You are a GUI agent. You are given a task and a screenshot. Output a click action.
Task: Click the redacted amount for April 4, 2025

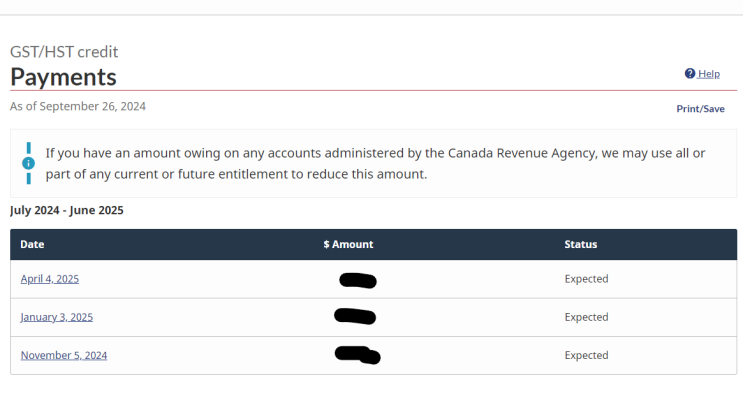point(357,280)
